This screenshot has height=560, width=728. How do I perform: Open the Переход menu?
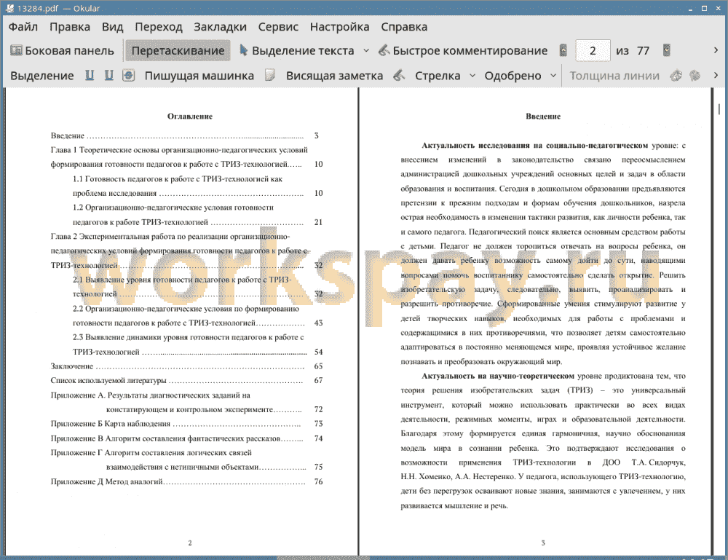click(x=158, y=26)
